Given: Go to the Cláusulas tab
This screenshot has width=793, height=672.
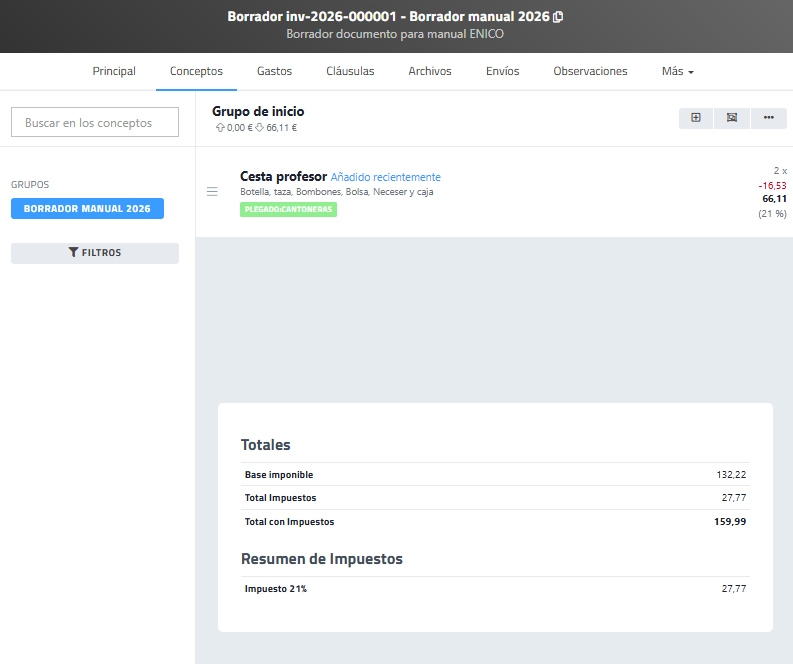Looking at the screenshot, I should pyautogui.click(x=350, y=72).
